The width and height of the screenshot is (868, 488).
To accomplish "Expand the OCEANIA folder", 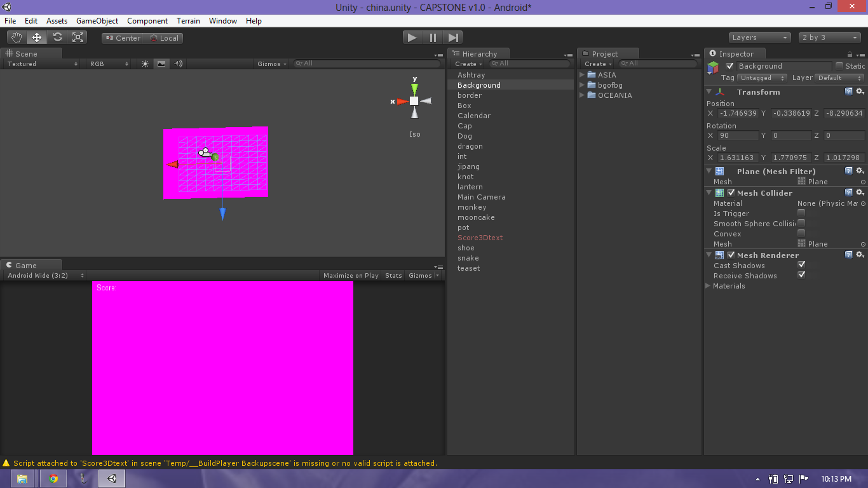I will tap(583, 95).
